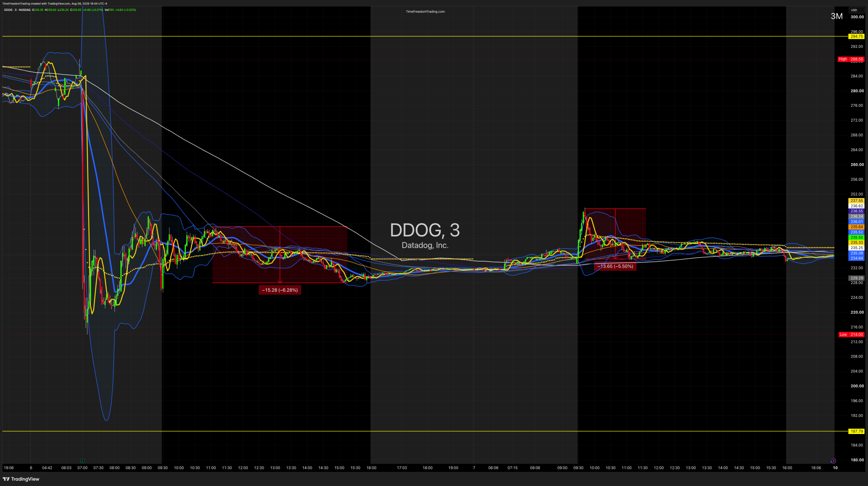
Task: Click the TradingView logo at bottom left
Action: pos(21,479)
